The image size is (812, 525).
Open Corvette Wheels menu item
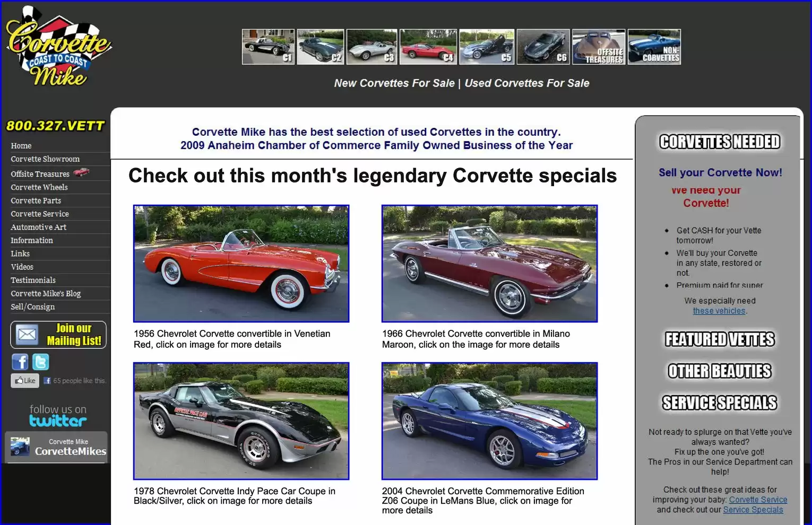pyautogui.click(x=39, y=187)
